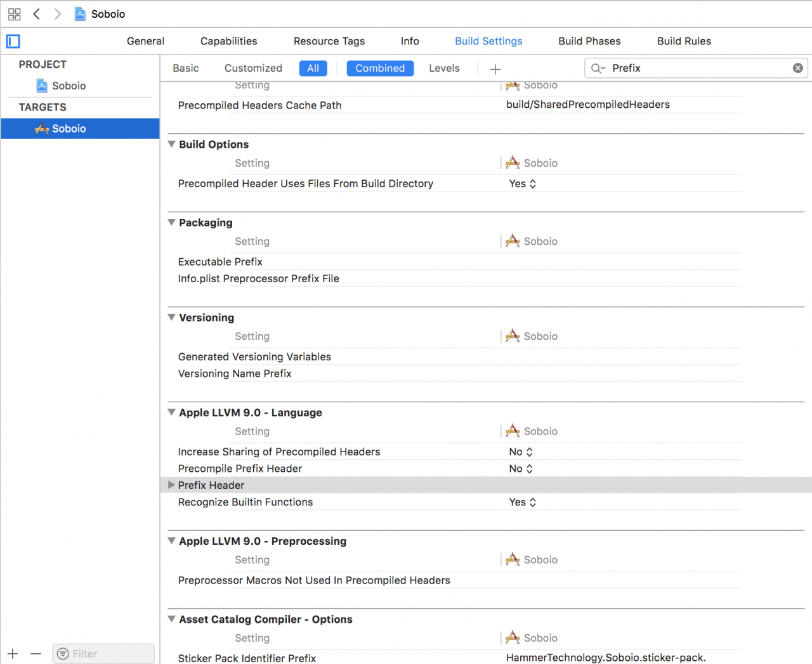812x664 pixels.
Task: Open the Capabilities tab
Action: point(229,41)
